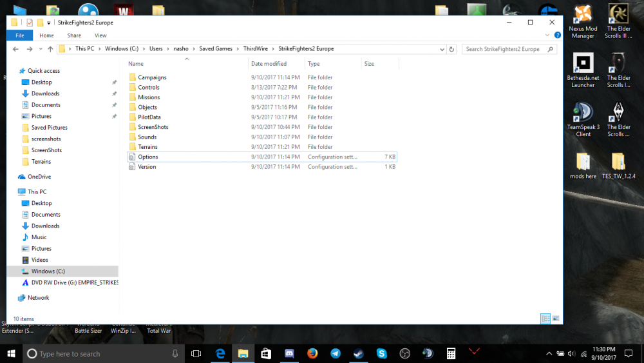Open the 'mods here' desktop folder
The height and width of the screenshot is (363, 644).
click(x=583, y=166)
